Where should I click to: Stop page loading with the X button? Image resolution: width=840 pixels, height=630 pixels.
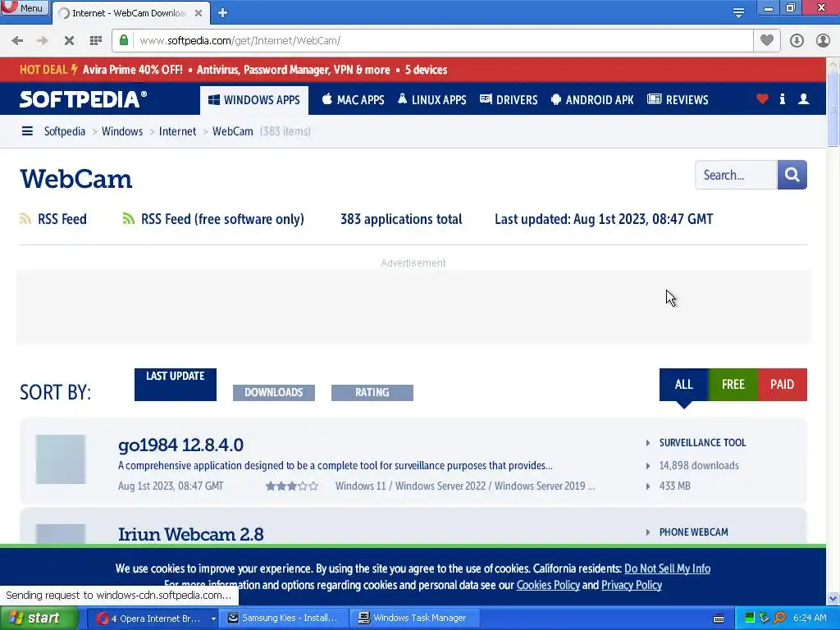[x=69, y=41]
